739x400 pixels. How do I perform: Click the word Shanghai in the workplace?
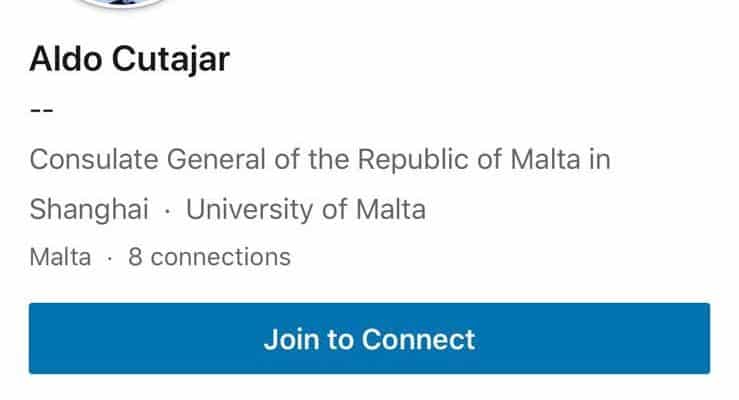click(x=89, y=210)
